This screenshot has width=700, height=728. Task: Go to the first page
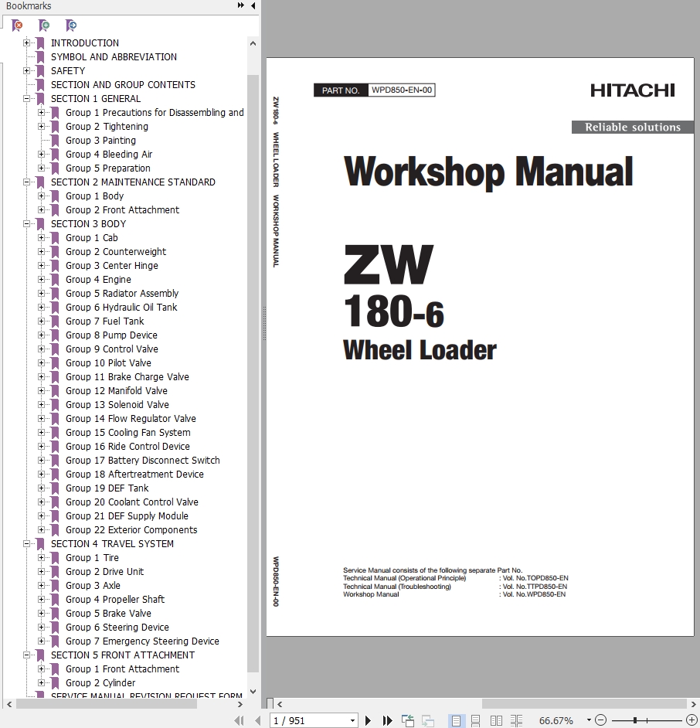coord(240,720)
